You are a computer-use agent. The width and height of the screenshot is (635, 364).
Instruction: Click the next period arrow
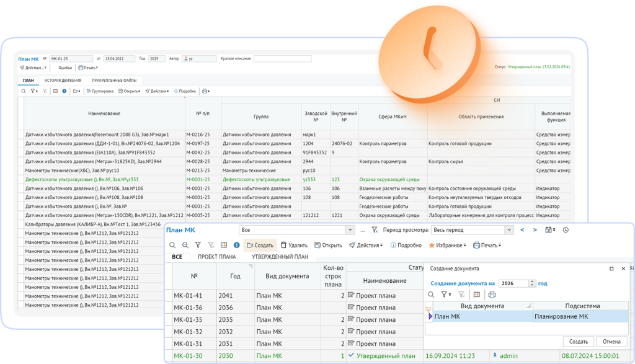pos(535,230)
